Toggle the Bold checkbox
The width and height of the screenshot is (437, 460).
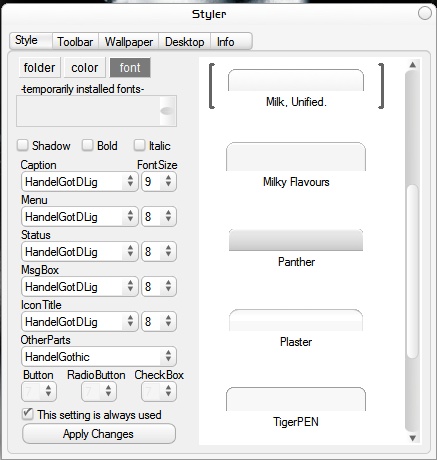pos(88,145)
